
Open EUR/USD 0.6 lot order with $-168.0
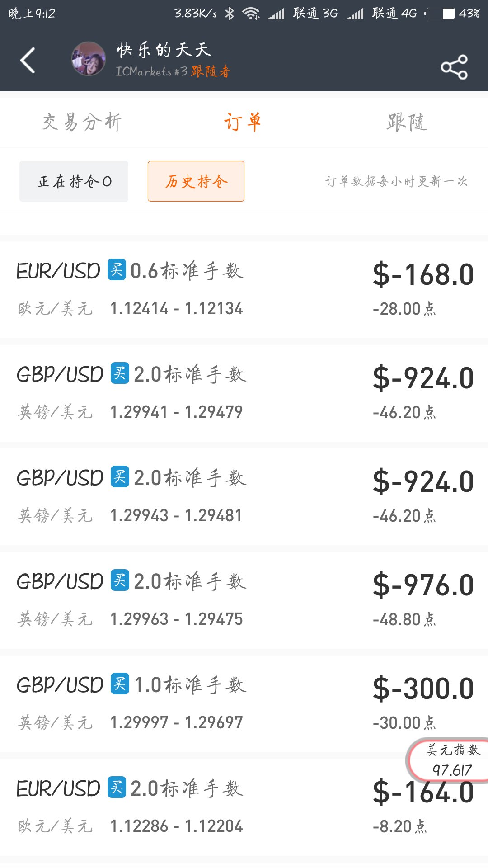[x=244, y=290]
